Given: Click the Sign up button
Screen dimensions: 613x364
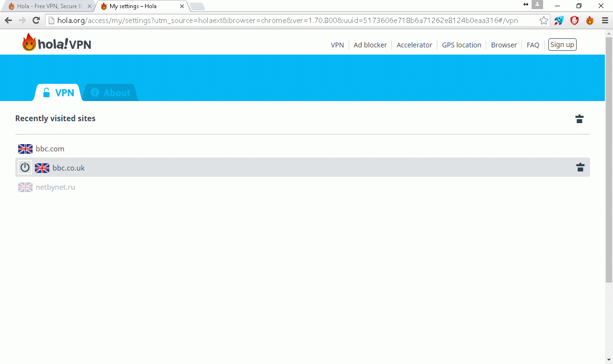Looking at the screenshot, I should click(562, 45).
